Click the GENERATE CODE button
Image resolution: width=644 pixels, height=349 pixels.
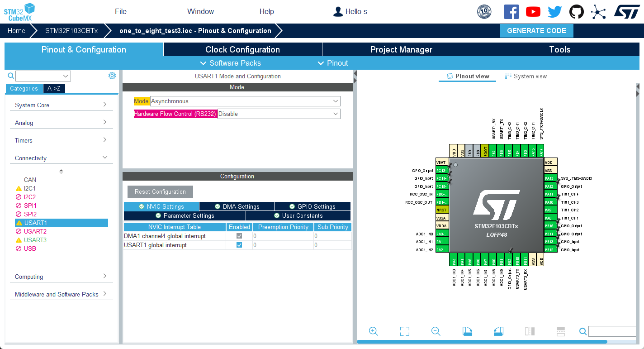pyautogui.click(x=536, y=31)
